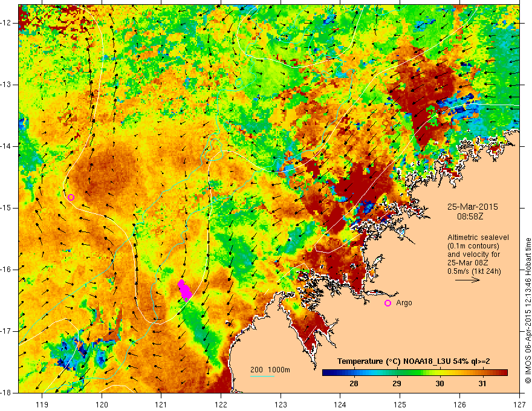Click the '200 1000m' depth legend text
Viewport: 532px width, 411px height.
(270, 370)
